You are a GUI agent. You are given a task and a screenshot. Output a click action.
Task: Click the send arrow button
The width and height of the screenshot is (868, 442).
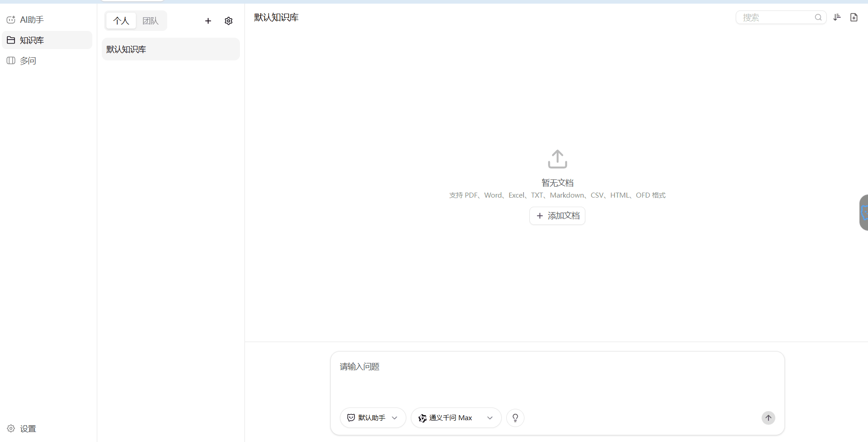point(768,418)
